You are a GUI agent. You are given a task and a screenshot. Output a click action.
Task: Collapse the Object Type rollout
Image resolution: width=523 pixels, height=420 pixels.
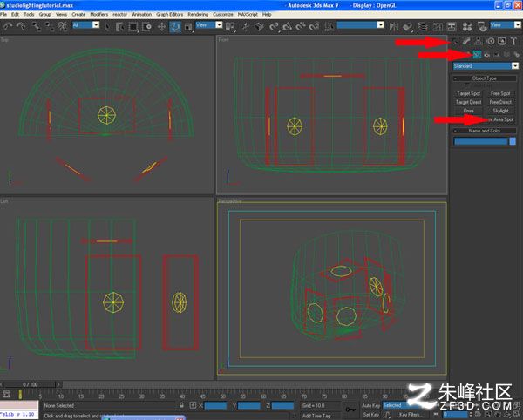[484, 78]
